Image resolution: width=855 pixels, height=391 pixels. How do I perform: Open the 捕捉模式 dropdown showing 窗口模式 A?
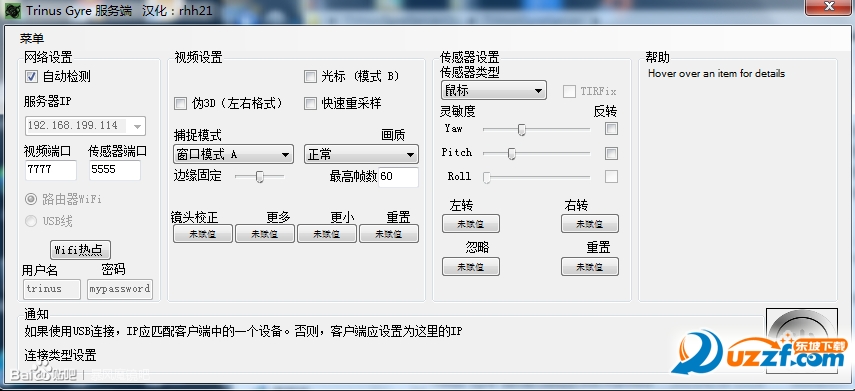233,155
